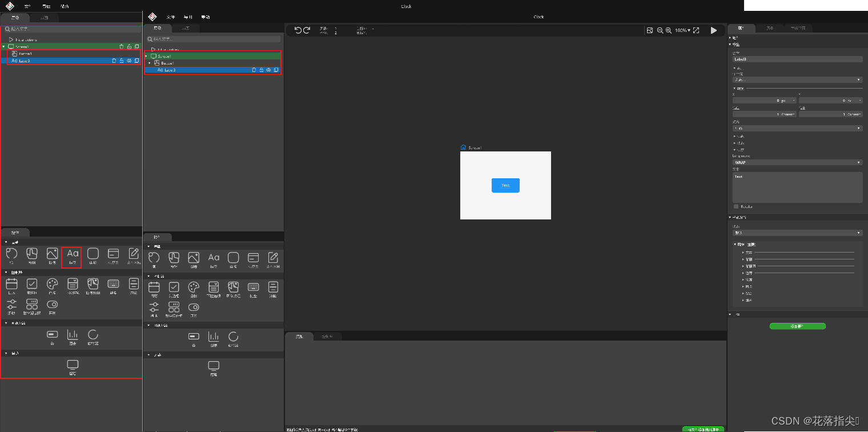The height and width of the screenshot is (432, 868).
Task: Add a Spinbox widget in the main window
Action: coord(174,309)
